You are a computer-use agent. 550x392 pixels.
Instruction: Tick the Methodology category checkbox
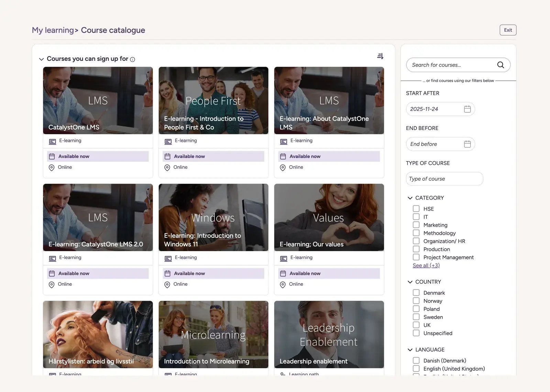(416, 233)
